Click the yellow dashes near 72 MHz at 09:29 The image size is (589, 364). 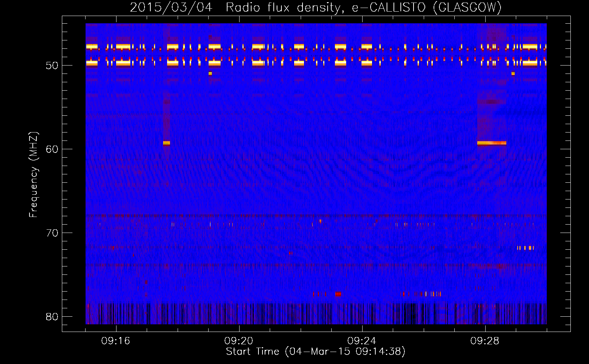coord(525,248)
